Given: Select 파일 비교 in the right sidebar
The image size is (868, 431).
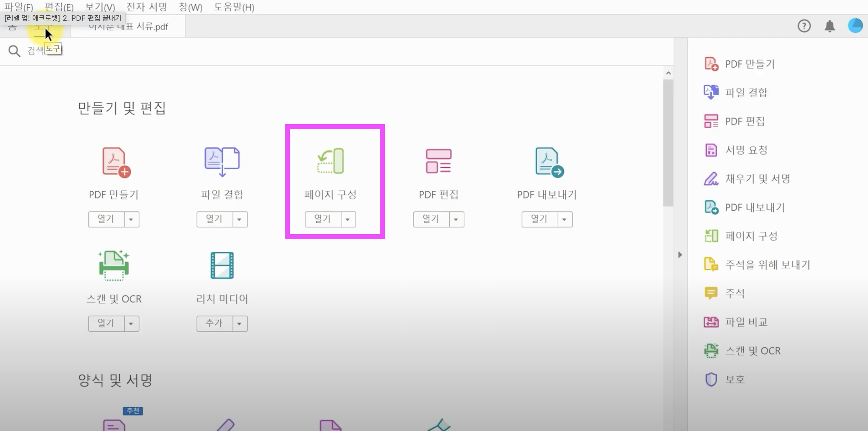Looking at the screenshot, I should [x=745, y=322].
